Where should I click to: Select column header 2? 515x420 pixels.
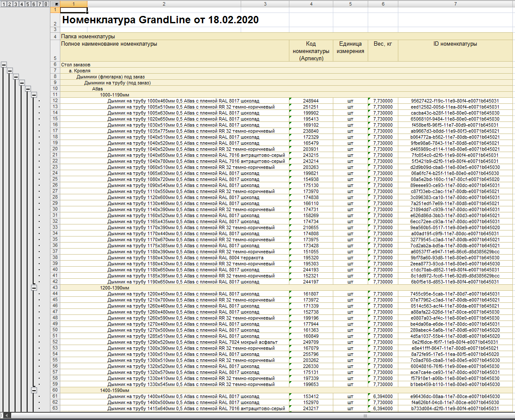[x=164, y=4]
